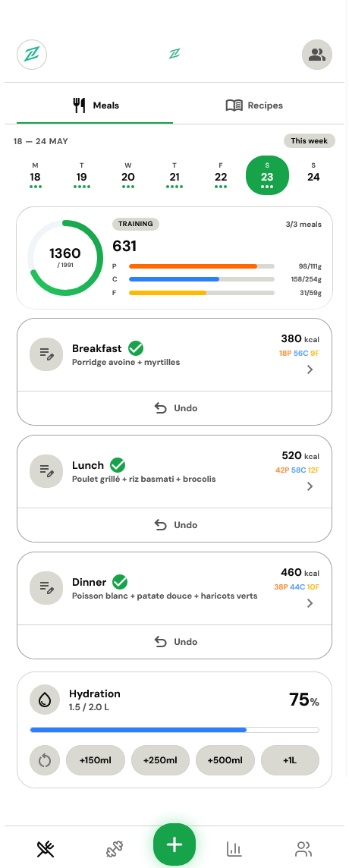Image resolution: width=349 pixels, height=868 pixels.
Task: Open the community people icon in bottom bar
Action: click(x=303, y=848)
